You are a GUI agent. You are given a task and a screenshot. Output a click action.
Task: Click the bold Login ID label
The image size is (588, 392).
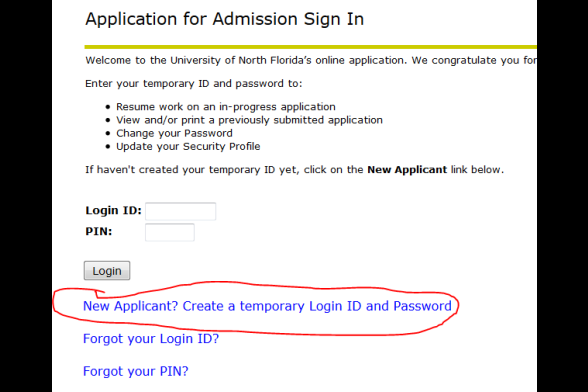pyautogui.click(x=113, y=210)
